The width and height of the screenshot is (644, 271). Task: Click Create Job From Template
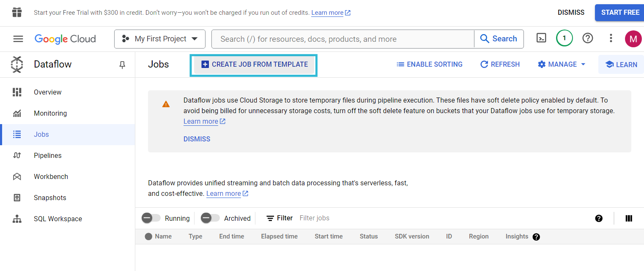pyautogui.click(x=253, y=64)
